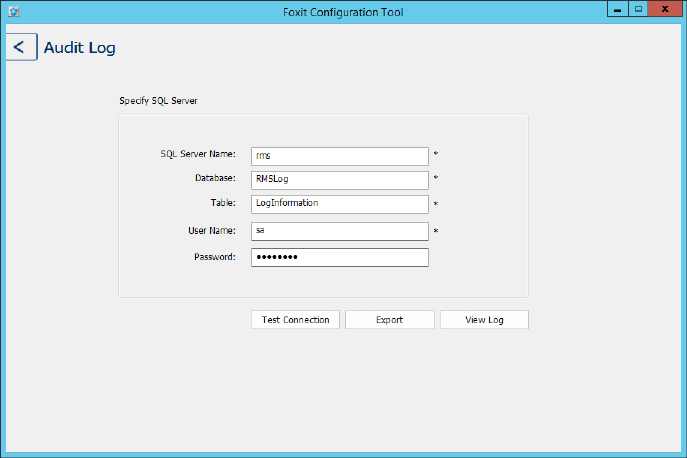This screenshot has height=458, width=687.
Task: Open View Log
Action: pos(484,320)
